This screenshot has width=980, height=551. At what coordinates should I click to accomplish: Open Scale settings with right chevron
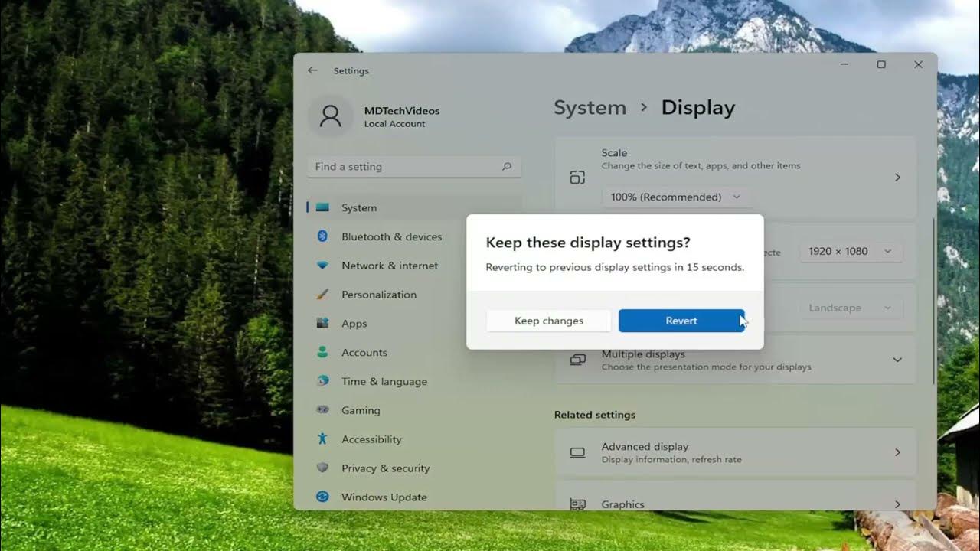coord(898,178)
